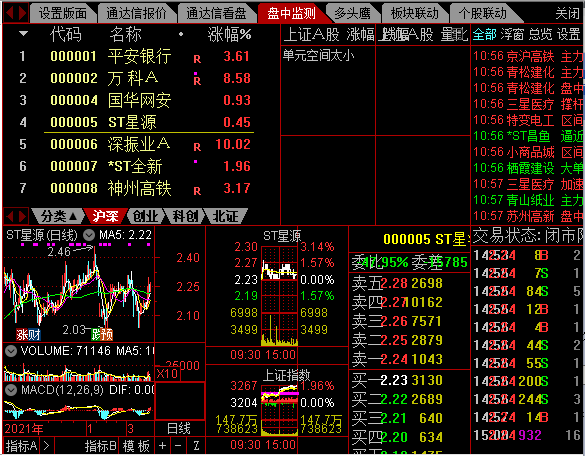Click the 涨财 marker icon on the K-line chart
The image size is (585, 456).
[x=28, y=335]
